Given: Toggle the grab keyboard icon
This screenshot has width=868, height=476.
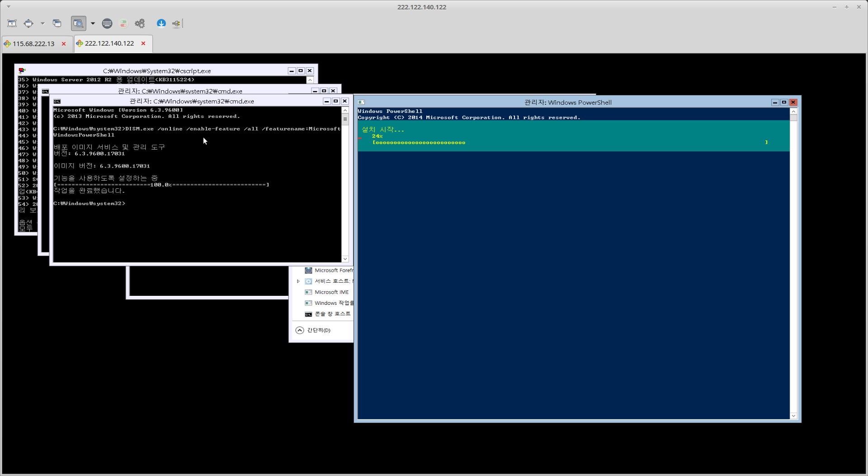Looking at the screenshot, I should coord(107,23).
